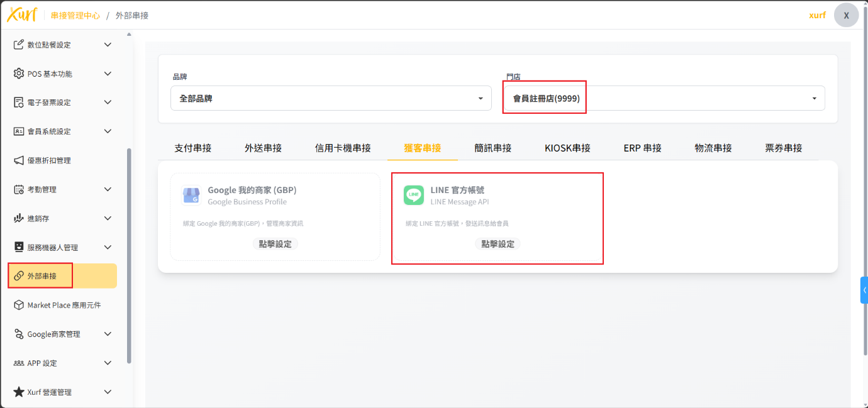Open the user avatar X menu
868x408 pixels.
coord(846,15)
